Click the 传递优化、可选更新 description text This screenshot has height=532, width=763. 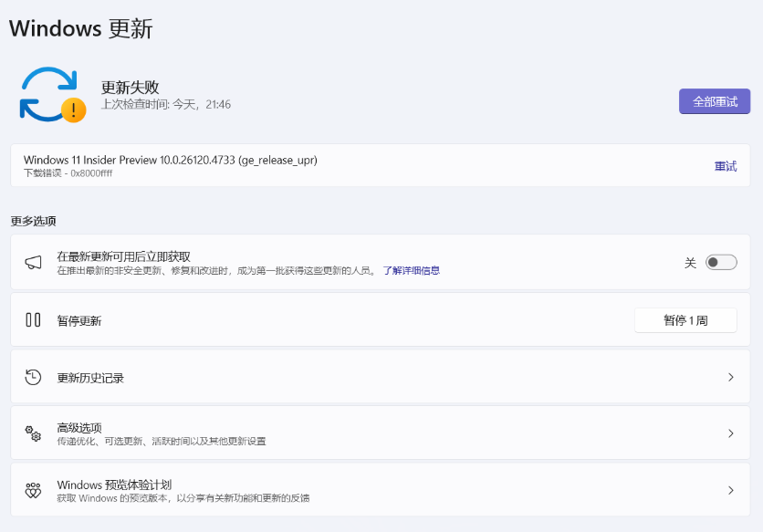[162, 441]
